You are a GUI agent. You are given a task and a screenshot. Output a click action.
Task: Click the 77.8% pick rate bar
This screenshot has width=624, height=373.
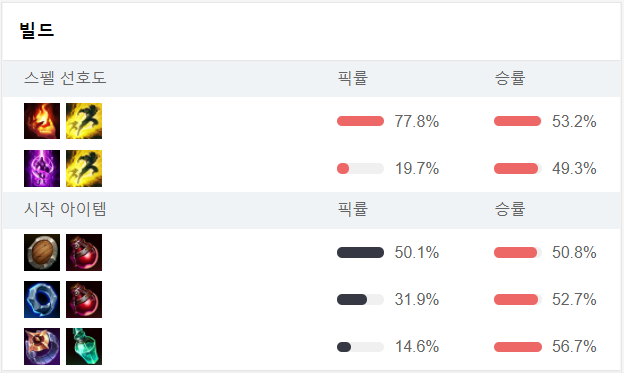pos(361,121)
